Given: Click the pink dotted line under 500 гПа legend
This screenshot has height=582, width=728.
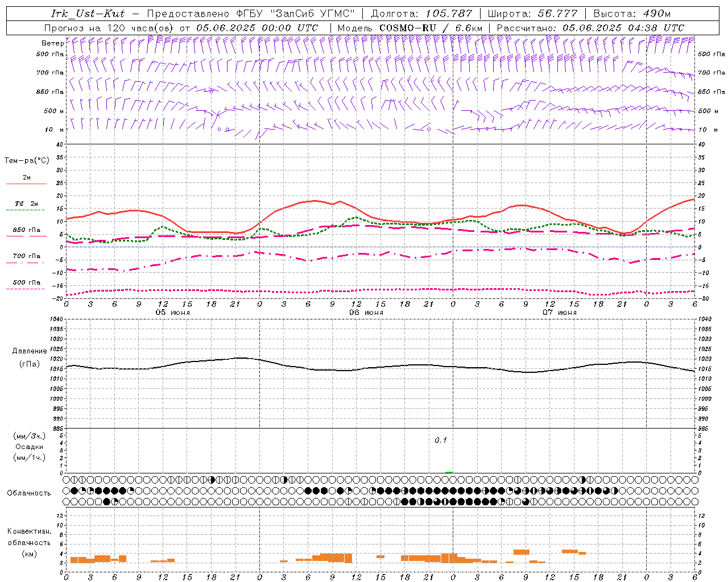Looking at the screenshot, I should (26, 289).
